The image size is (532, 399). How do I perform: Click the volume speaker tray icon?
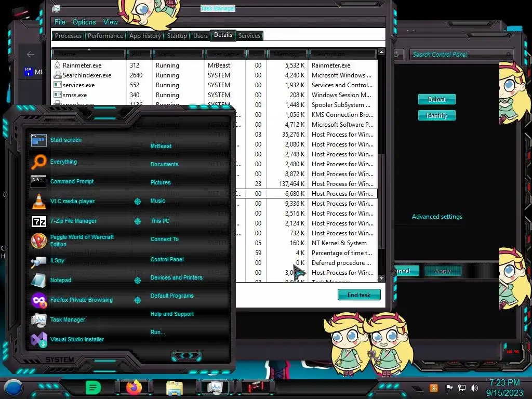coord(474,388)
